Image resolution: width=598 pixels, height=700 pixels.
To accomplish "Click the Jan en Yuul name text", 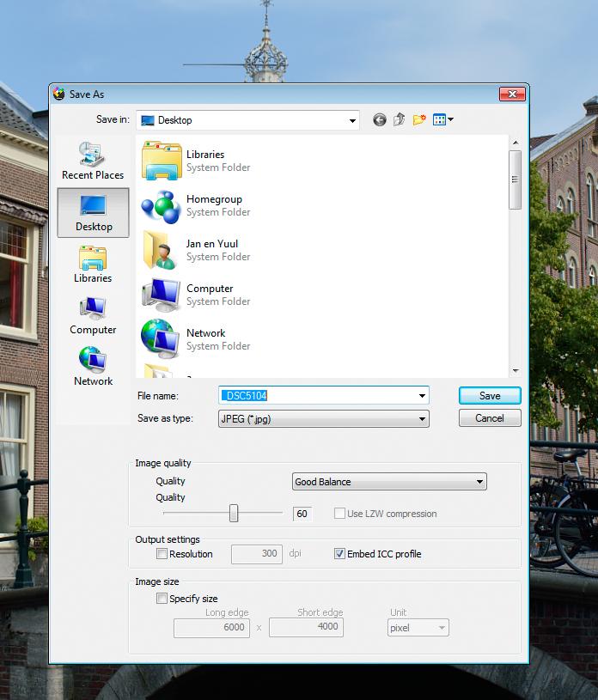I will click(x=212, y=244).
